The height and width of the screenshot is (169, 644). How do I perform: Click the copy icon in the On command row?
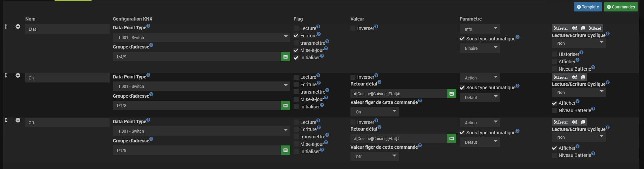point(583,77)
